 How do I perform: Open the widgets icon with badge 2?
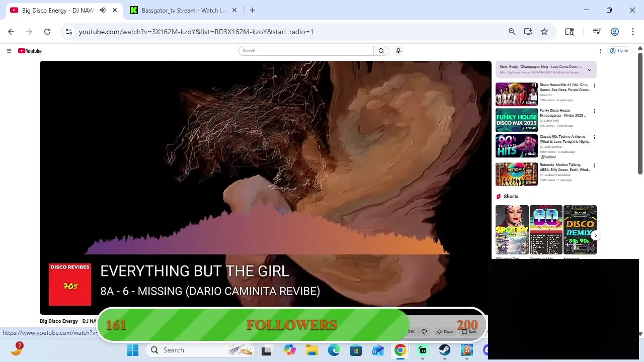16,349
